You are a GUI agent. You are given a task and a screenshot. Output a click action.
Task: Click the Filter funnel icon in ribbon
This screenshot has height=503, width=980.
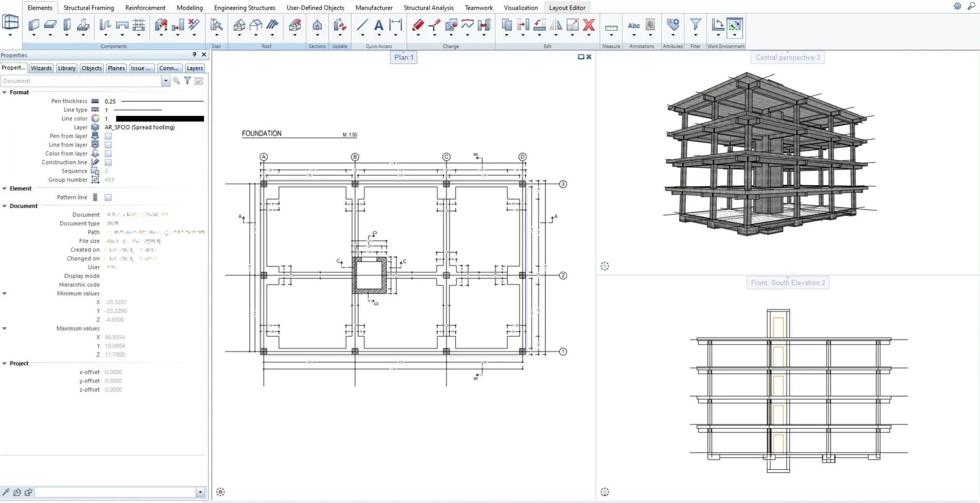click(696, 25)
